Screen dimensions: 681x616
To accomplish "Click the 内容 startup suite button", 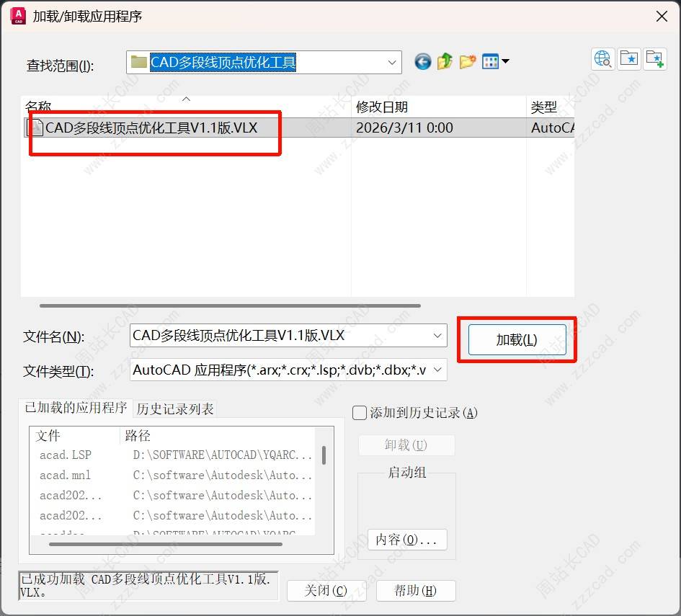I will coord(406,540).
